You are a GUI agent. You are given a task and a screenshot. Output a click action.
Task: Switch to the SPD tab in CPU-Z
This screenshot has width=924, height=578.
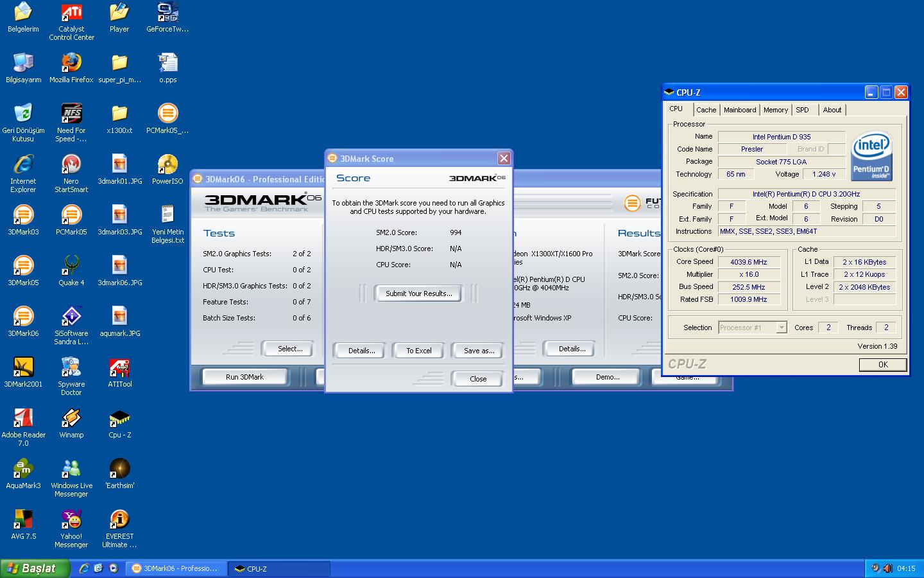coord(803,110)
